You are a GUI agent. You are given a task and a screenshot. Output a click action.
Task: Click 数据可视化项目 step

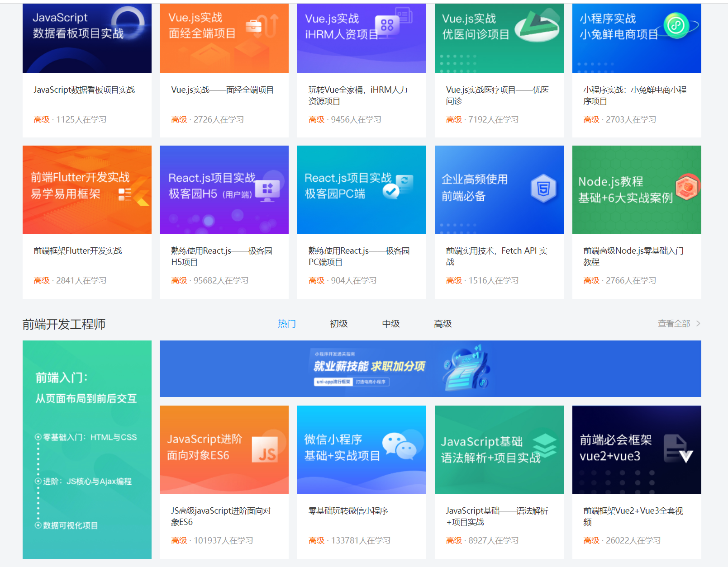[x=67, y=525]
